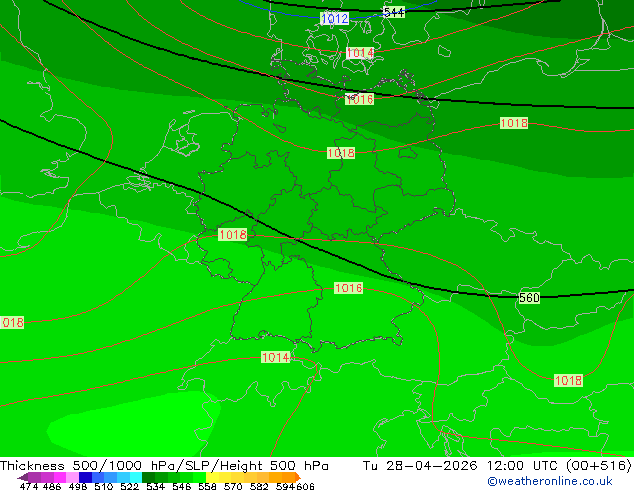Click the 1018 label over Hungary region
634x490 pixels.
coord(568,380)
